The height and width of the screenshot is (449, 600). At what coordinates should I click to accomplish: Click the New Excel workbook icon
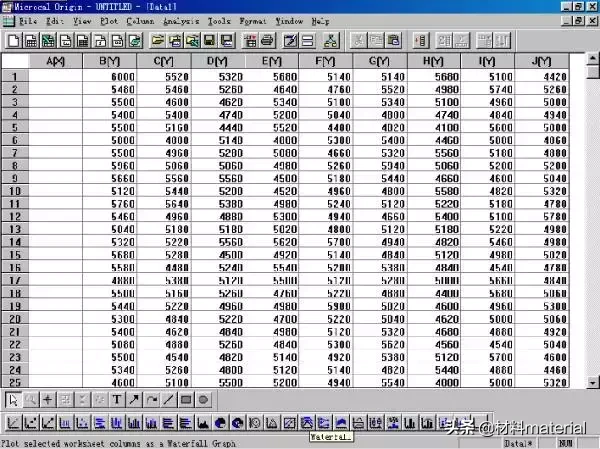[x=48, y=41]
